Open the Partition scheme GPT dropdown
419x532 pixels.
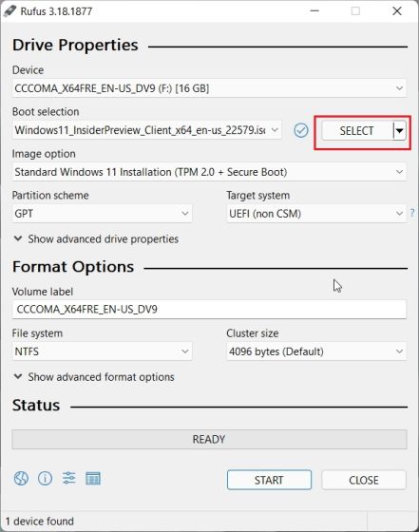pos(102,214)
